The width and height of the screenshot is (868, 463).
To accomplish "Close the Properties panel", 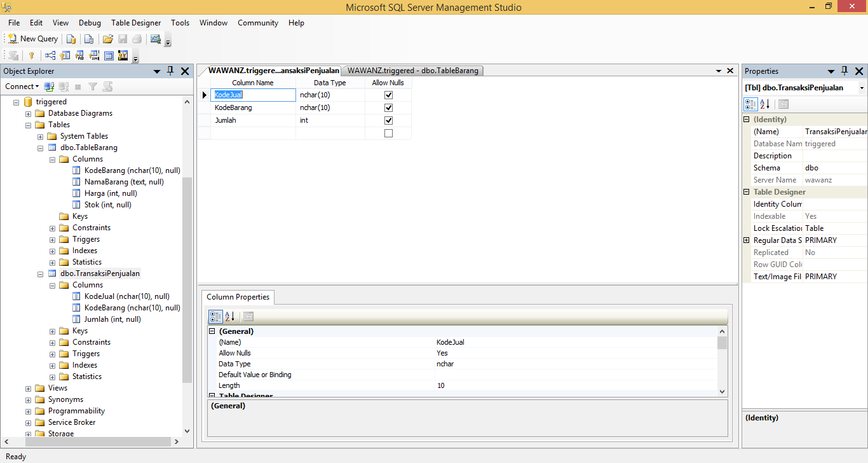I will click(859, 71).
